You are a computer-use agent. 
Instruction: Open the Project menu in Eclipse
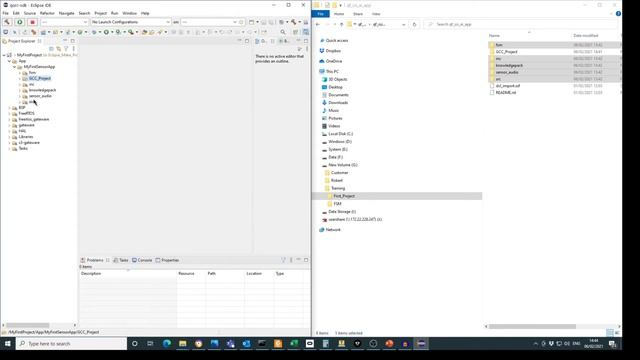100,13
